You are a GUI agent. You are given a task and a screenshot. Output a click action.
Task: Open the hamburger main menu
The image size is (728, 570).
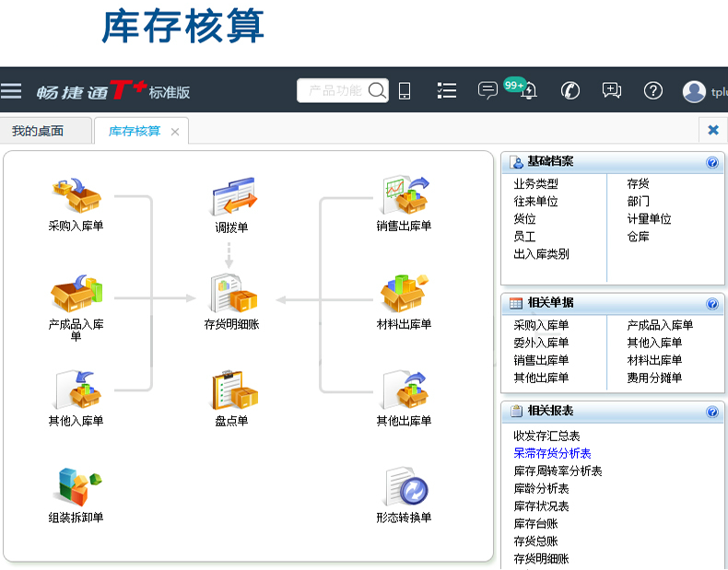11,91
